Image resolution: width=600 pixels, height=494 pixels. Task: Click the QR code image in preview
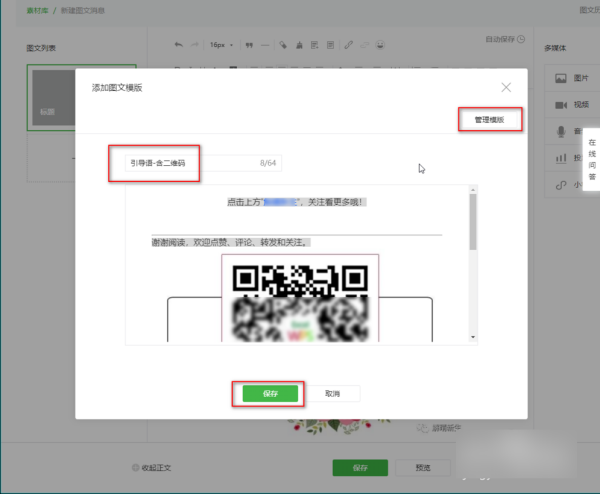(x=300, y=298)
